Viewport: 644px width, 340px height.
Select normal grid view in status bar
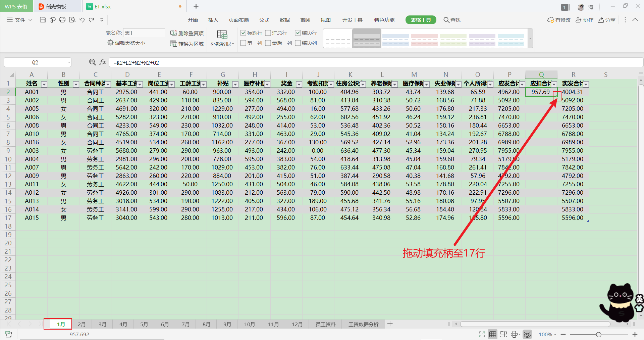coord(493,334)
